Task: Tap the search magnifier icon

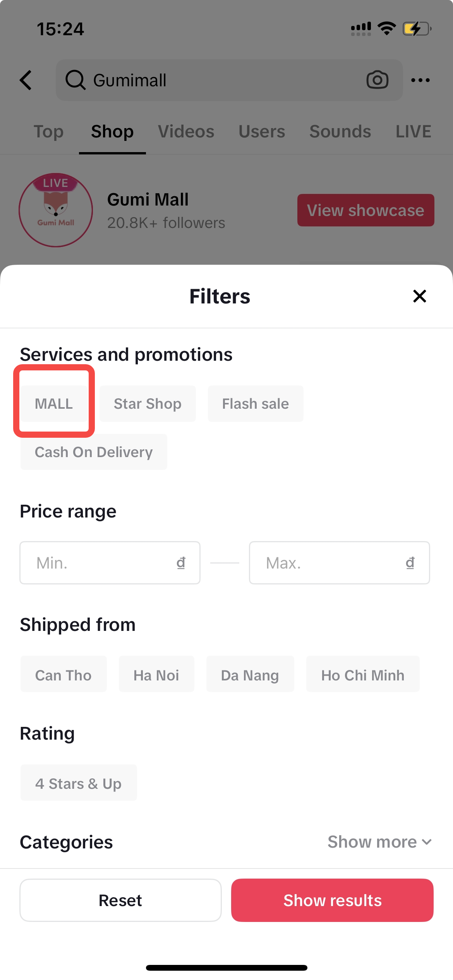Action: [75, 80]
